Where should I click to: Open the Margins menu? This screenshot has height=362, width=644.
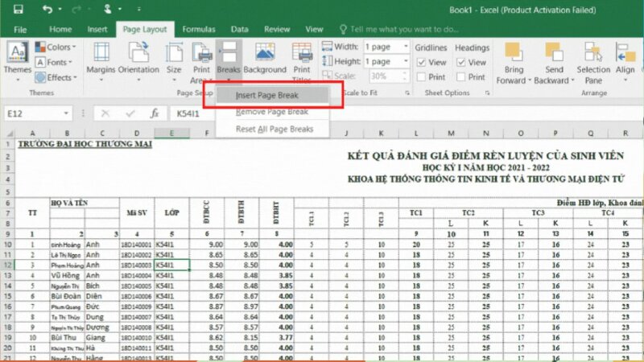101,62
